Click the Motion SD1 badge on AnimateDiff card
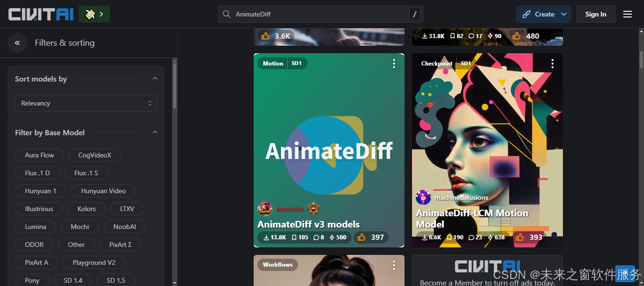The image size is (644, 286). 282,63
